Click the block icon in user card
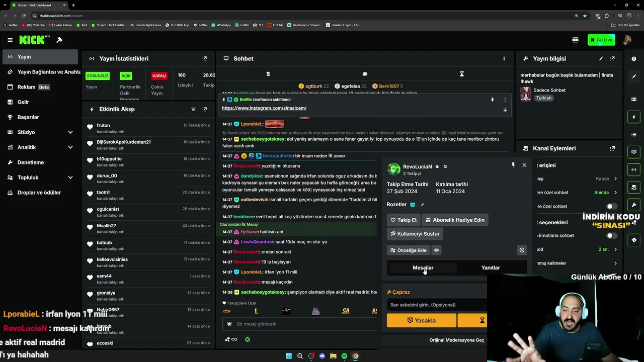Viewport: 644px width, 362px height. [x=522, y=250]
